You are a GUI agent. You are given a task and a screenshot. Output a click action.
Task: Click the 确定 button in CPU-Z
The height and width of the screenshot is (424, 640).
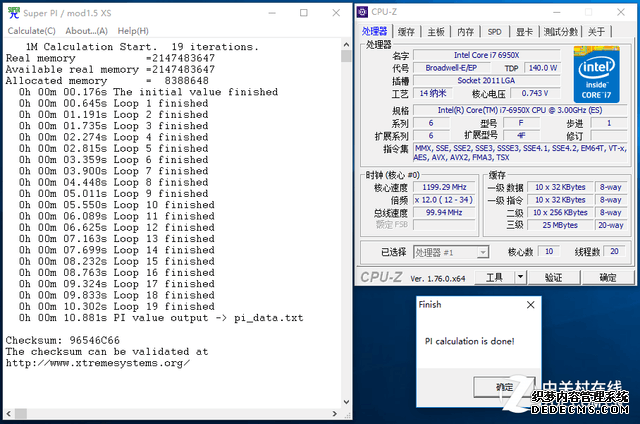608,277
